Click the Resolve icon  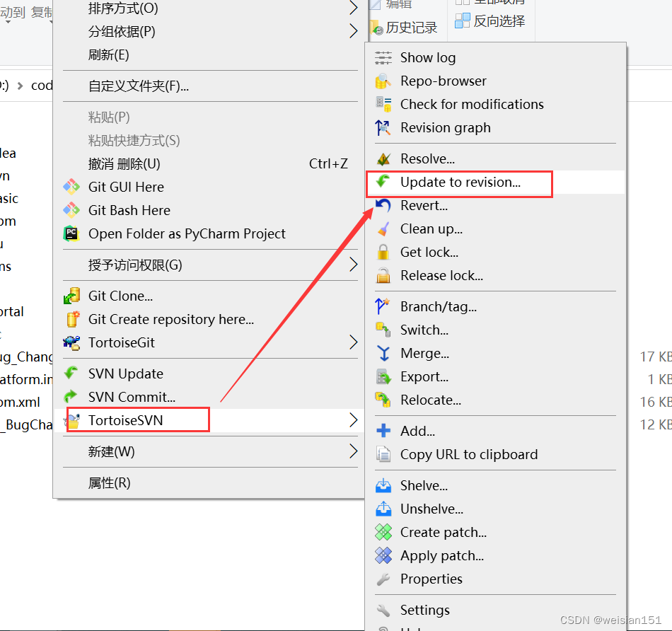tap(383, 159)
